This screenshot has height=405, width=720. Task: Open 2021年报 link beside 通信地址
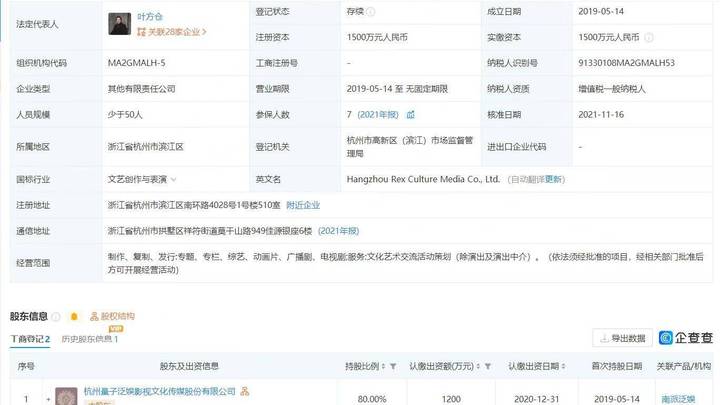(x=338, y=231)
